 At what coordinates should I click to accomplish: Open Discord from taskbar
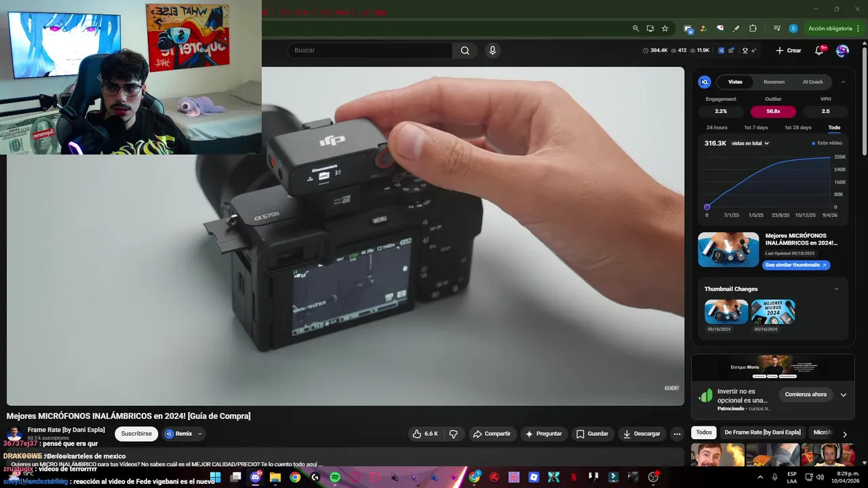[x=255, y=477]
